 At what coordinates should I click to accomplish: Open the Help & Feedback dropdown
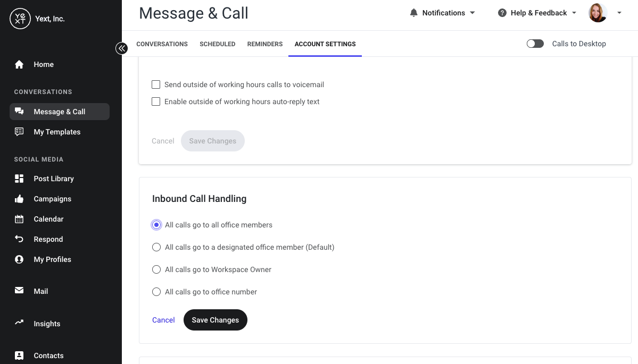537,13
